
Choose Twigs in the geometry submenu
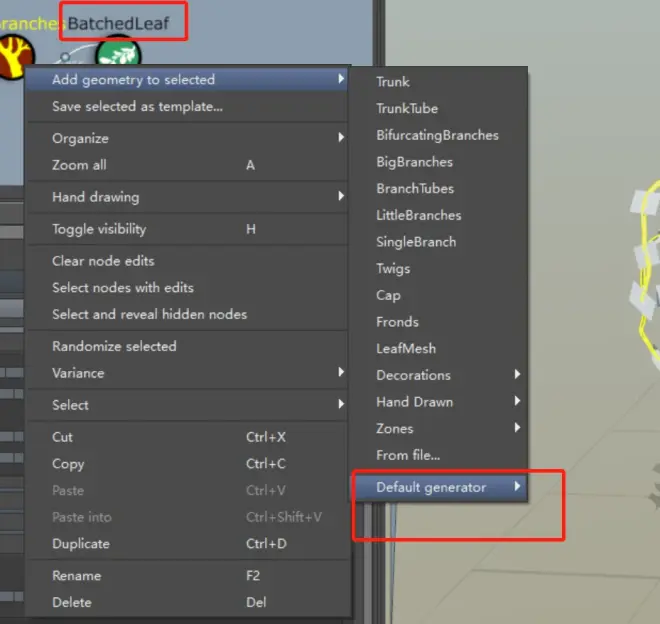click(x=393, y=268)
